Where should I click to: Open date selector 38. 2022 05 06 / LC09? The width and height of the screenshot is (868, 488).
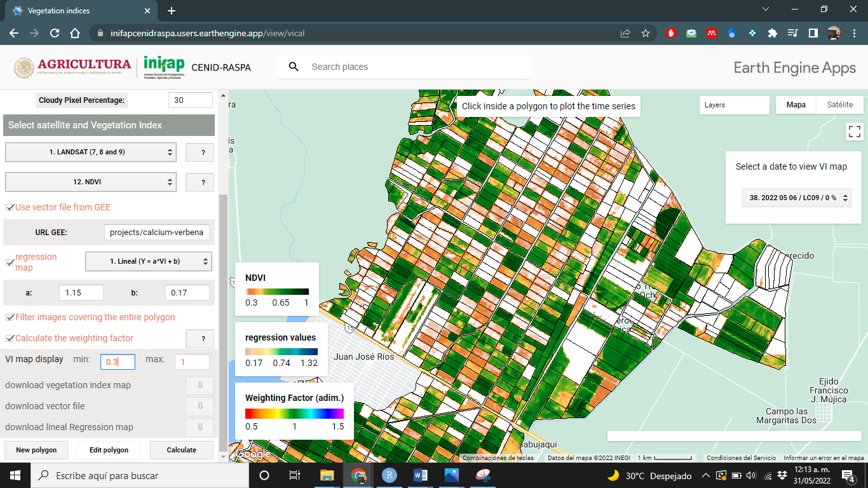point(797,198)
